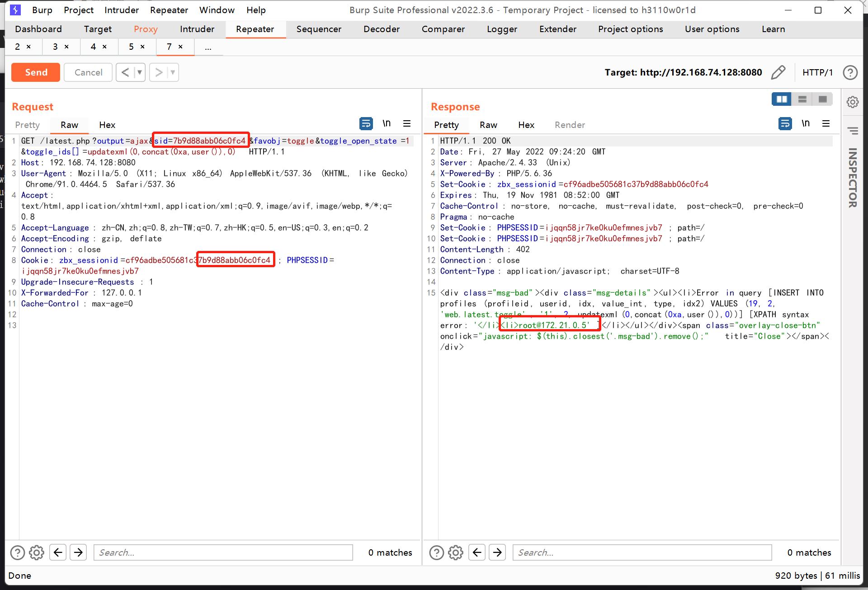Click the Cancel button
This screenshot has width=868, height=590.
(88, 72)
